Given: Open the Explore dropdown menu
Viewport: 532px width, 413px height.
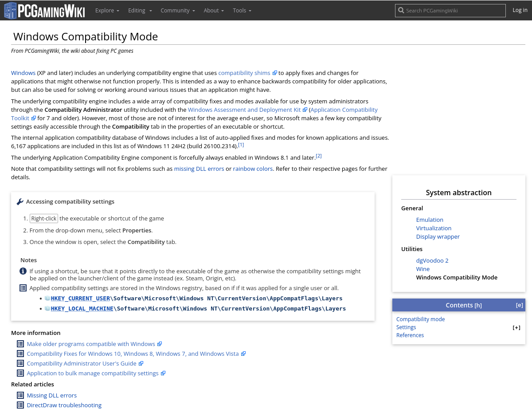Looking at the screenshot, I should tap(107, 10).
